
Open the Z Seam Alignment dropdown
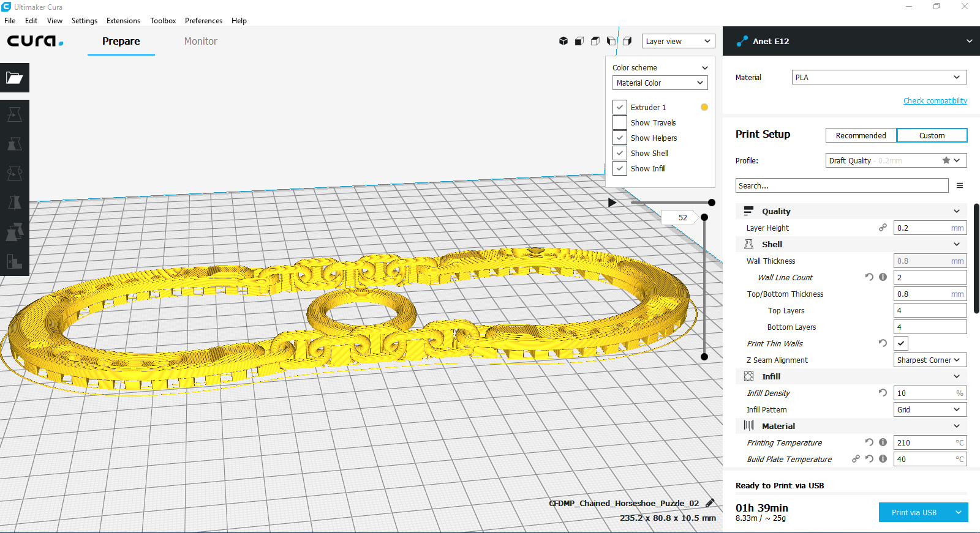point(930,360)
